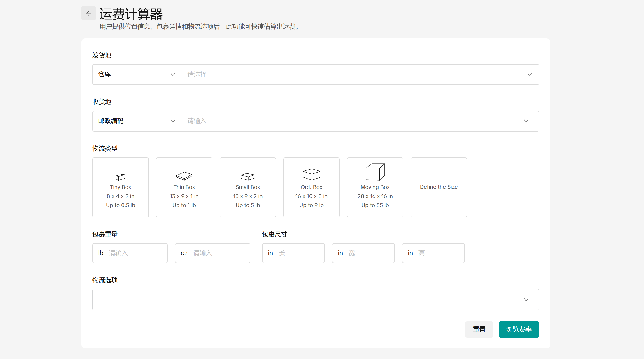Select the Moving Box shipping icon

(375, 171)
